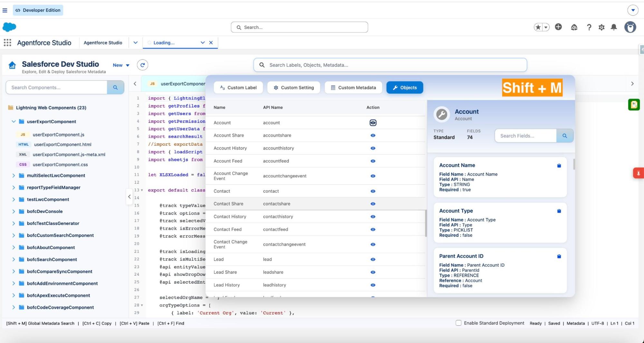Click the component search magnifier button
This screenshot has height=343, width=644.
tap(115, 88)
